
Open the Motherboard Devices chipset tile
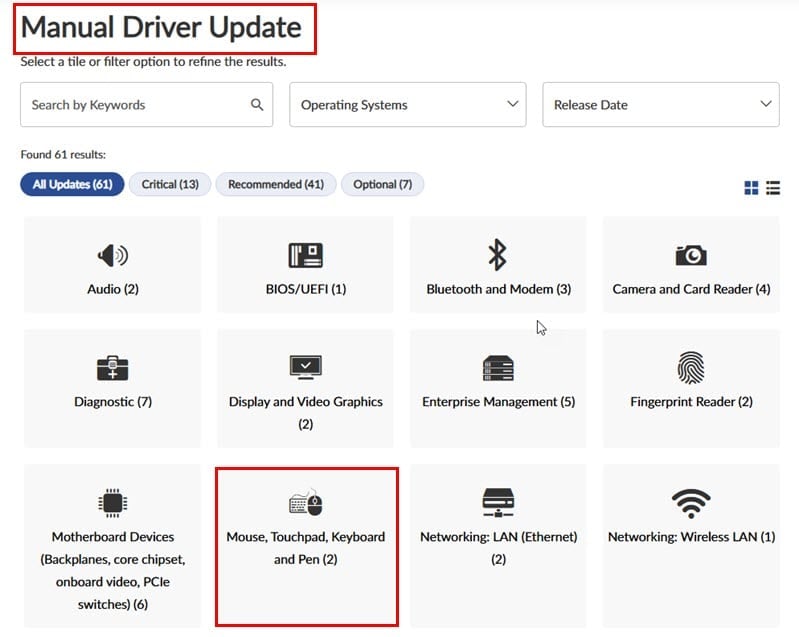pos(113,546)
